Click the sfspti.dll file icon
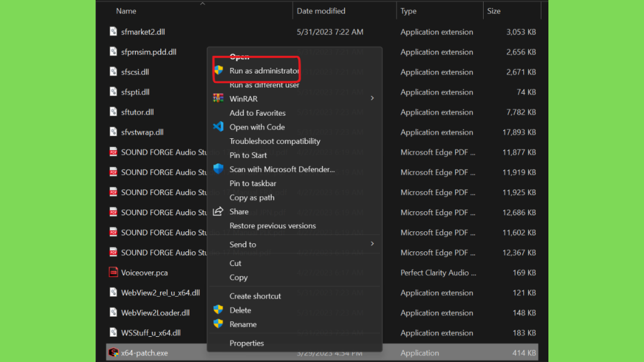 tap(113, 92)
